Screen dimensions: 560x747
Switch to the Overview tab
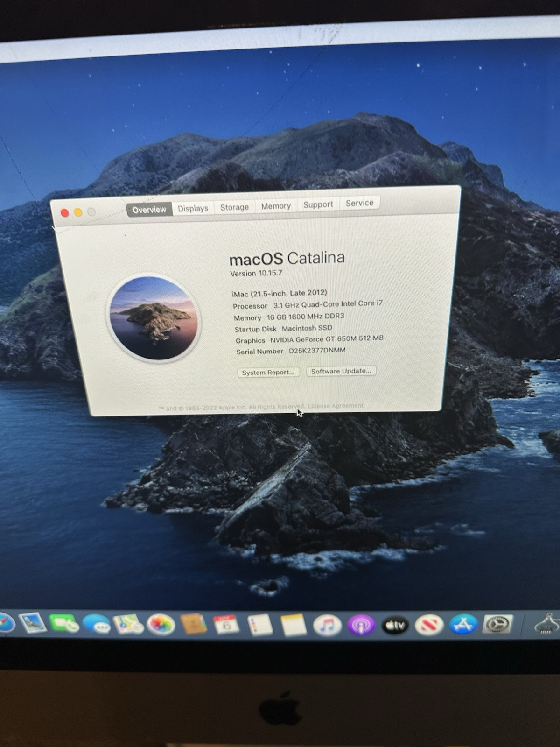point(149,210)
